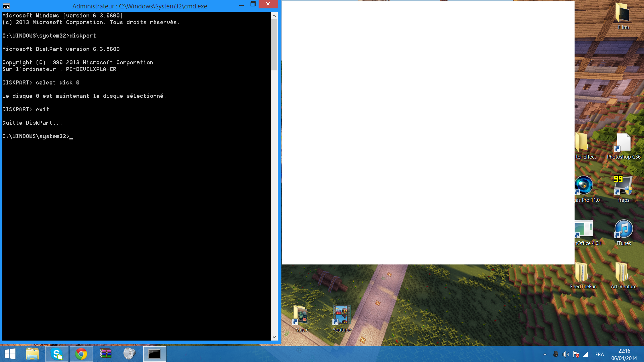
Task: Open Skype from the taskbar
Action: [x=57, y=354]
